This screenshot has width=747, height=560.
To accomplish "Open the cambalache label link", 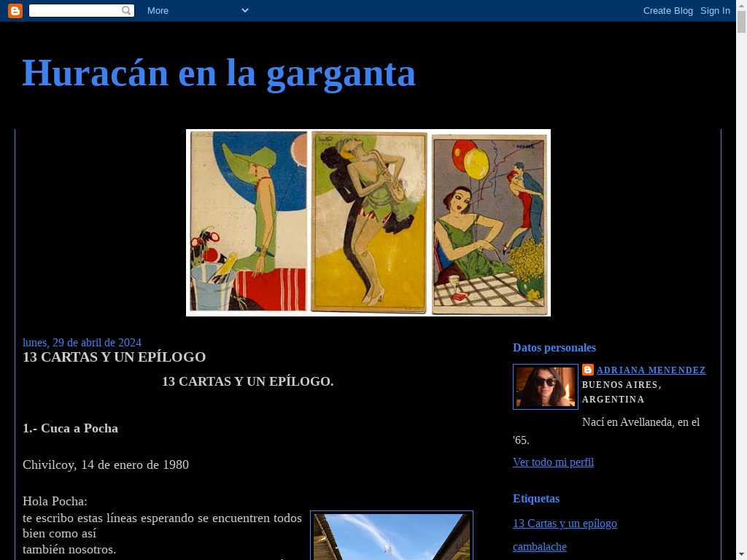I will coord(540,547).
